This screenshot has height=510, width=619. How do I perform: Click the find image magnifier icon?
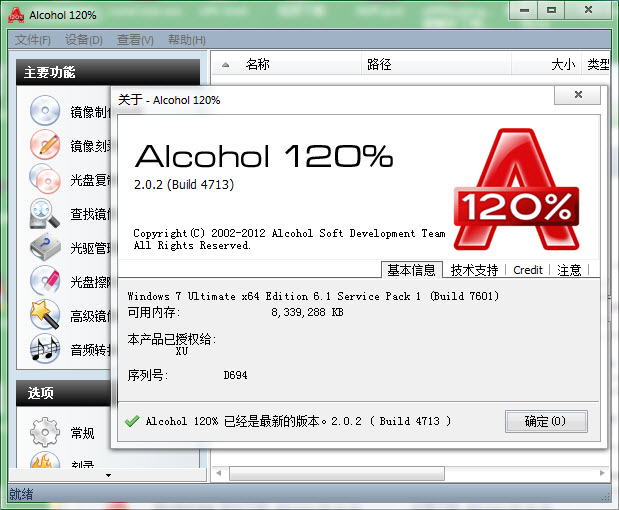click(45, 213)
